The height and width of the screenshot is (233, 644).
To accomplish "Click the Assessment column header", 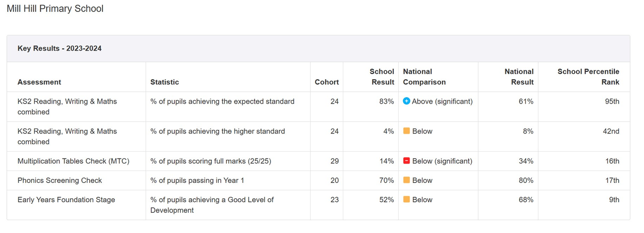I will point(39,82).
